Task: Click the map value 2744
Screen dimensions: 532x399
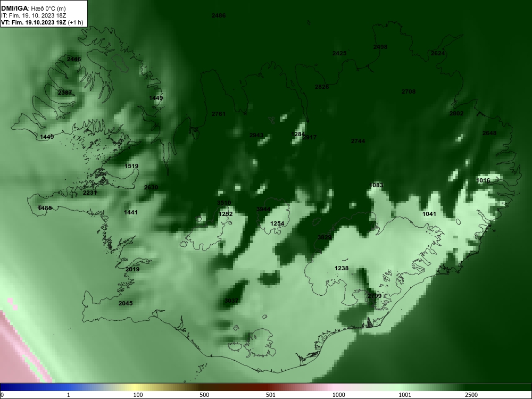Action: [x=358, y=141]
